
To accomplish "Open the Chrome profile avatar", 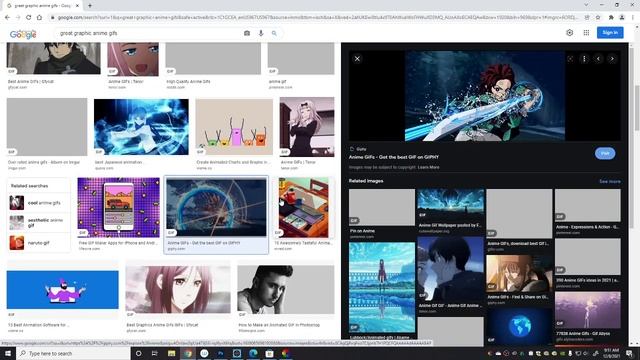I will click(622, 18).
